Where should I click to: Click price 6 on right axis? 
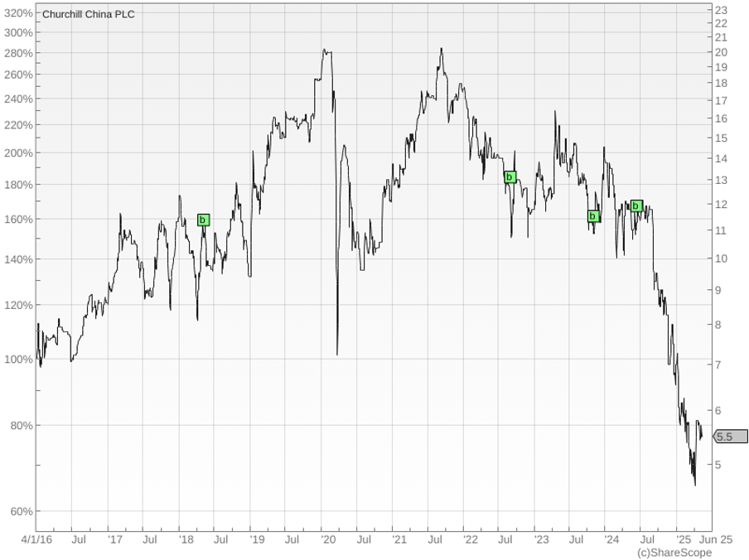coord(718,411)
